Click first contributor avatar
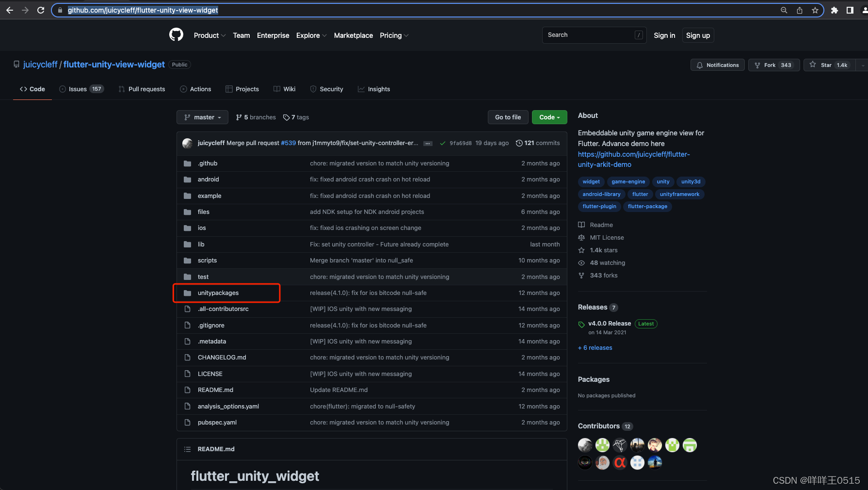868x490 pixels. coord(585,445)
